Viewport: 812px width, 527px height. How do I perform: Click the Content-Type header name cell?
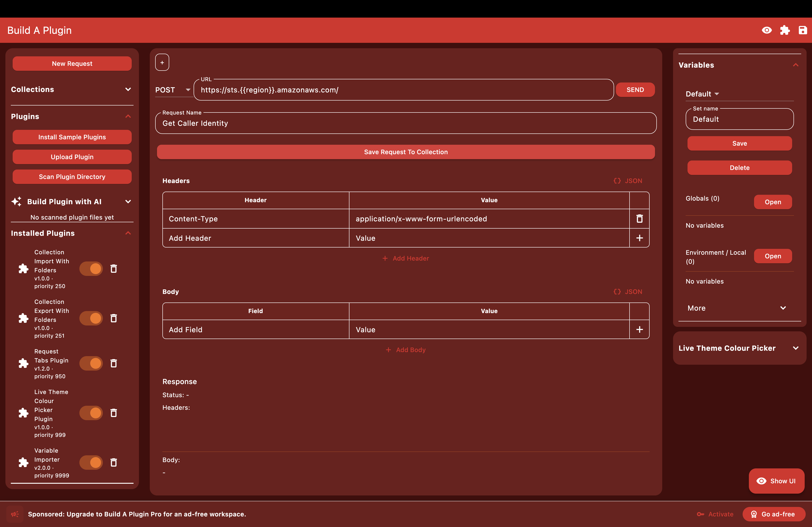256,218
